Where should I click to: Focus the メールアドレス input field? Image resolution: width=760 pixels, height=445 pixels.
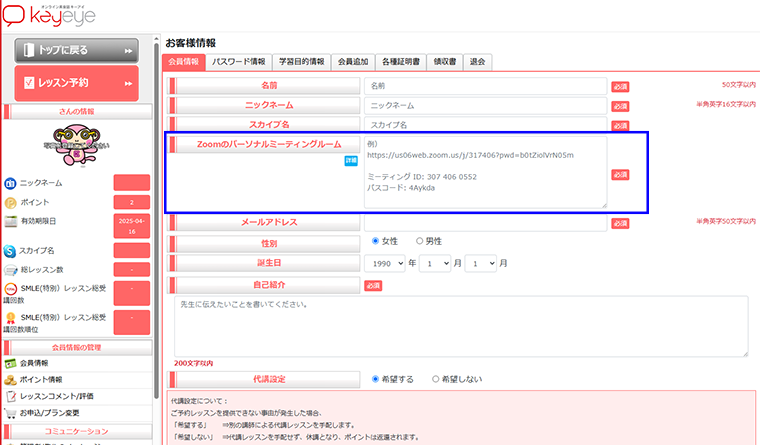coord(486,222)
